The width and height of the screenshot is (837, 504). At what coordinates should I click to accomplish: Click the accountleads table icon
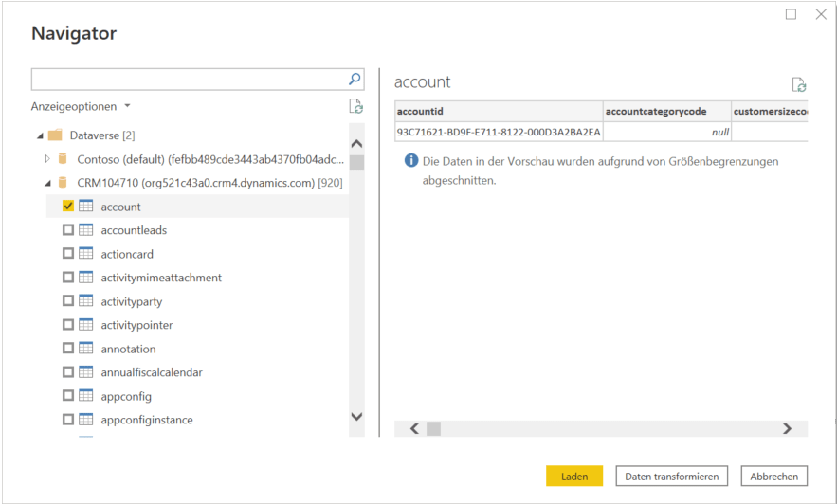point(86,230)
